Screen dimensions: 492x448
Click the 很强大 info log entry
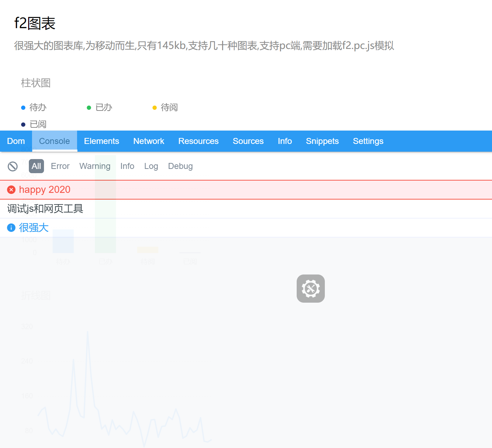pyautogui.click(x=34, y=228)
